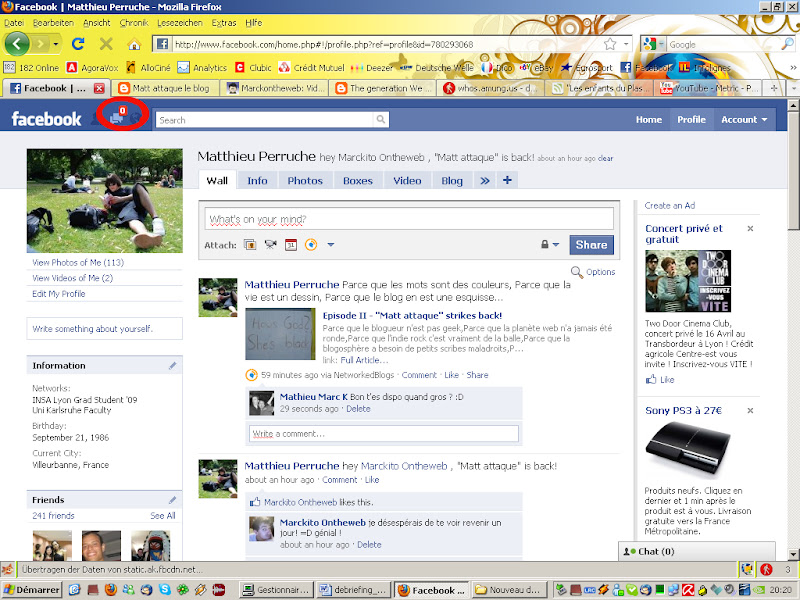Open the Analytics bookmark
The height and width of the screenshot is (600, 800).
(x=202, y=67)
